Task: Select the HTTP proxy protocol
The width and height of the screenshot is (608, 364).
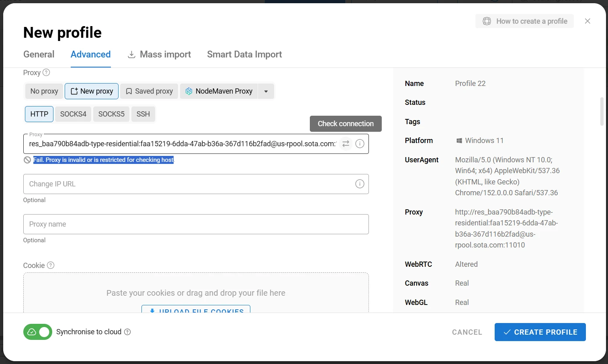Action: click(x=39, y=114)
